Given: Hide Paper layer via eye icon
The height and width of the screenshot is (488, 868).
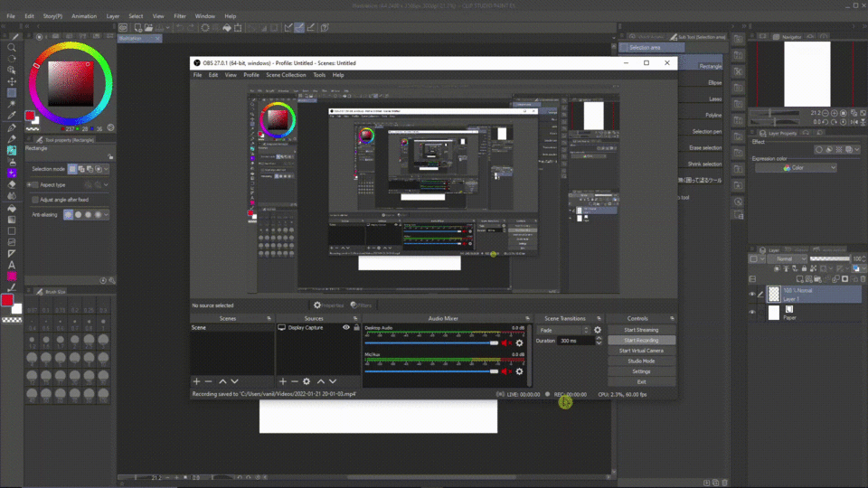Looking at the screenshot, I should 751,313.
